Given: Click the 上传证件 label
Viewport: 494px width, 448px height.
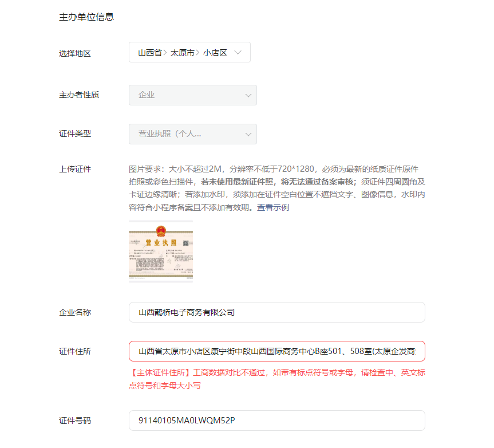Looking at the screenshot, I should coord(75,170).
